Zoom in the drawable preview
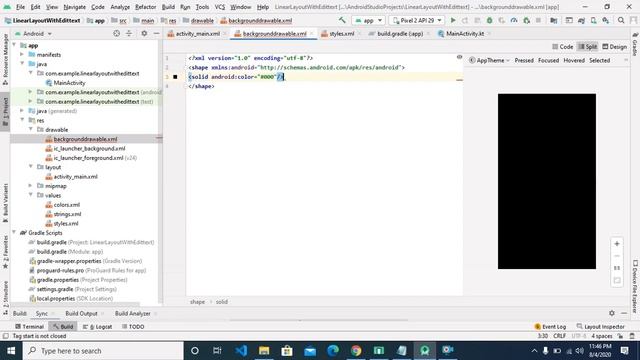 pos(617,244)
